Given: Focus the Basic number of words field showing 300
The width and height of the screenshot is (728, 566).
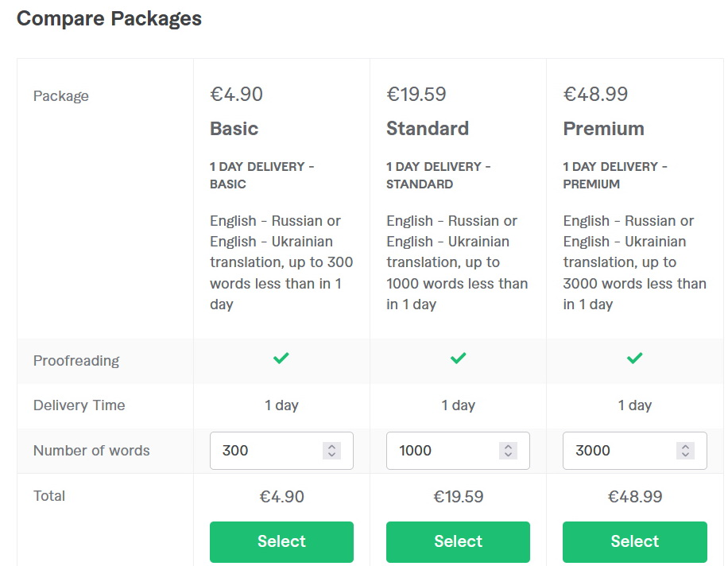Looking at the screenshot, I should pos(281,451).
